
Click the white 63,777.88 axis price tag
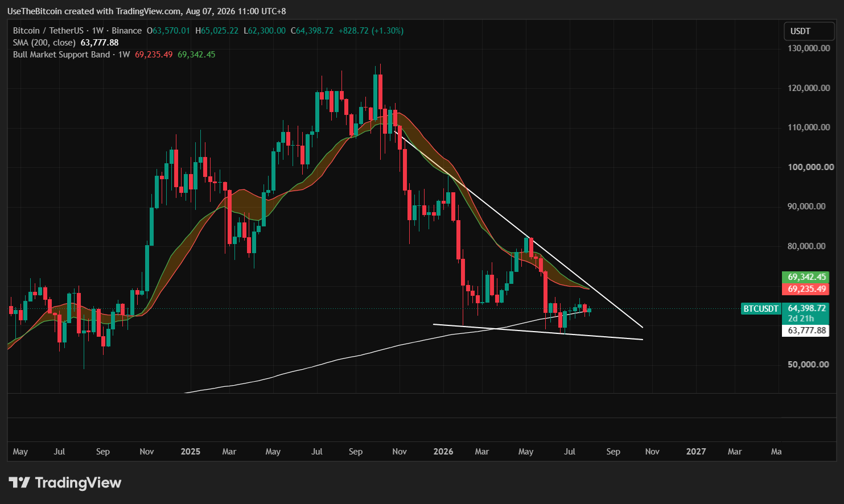806,331
